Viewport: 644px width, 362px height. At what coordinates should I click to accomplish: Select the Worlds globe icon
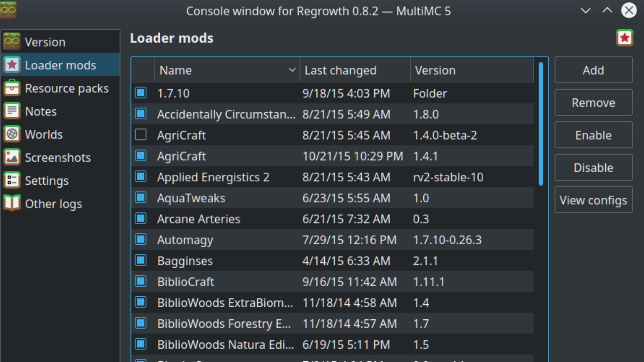[12, 134]
